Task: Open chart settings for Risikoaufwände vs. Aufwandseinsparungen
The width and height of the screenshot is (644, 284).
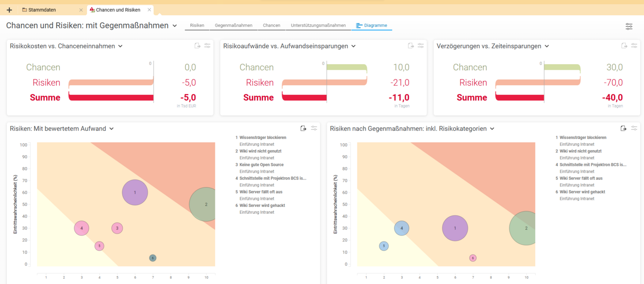Action: [x=420, y=46]
